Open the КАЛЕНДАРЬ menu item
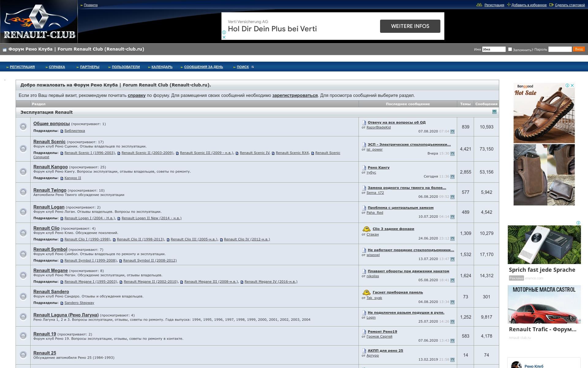Screen dimensions: 588x368 [x=162, y=67]
